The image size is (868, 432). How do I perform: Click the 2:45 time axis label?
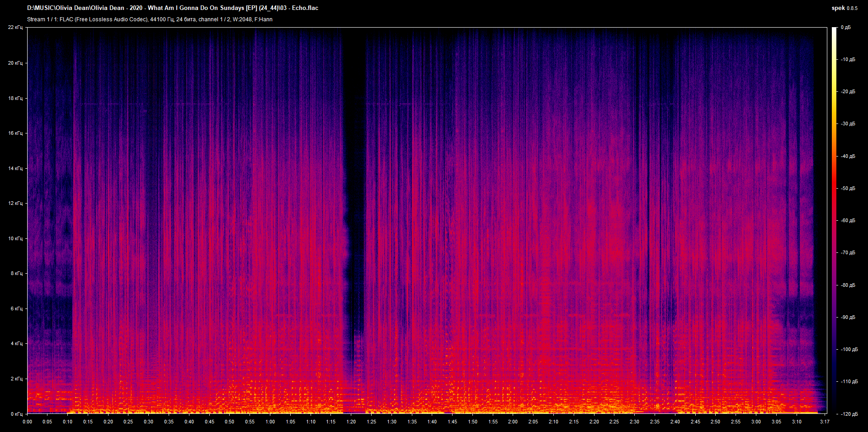[x=695, y=422]
